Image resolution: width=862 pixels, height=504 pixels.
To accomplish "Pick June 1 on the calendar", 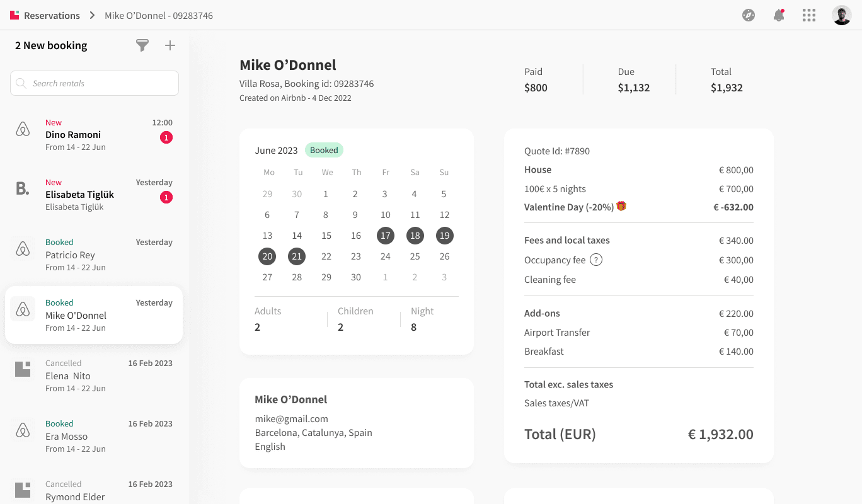I will [326, 194].
